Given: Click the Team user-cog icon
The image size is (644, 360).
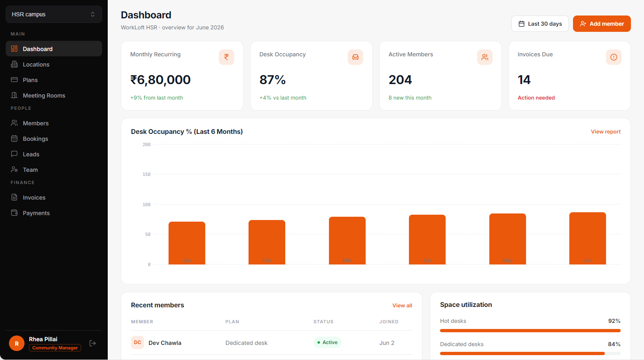Looking at the screenshot, I should (14, 169).
